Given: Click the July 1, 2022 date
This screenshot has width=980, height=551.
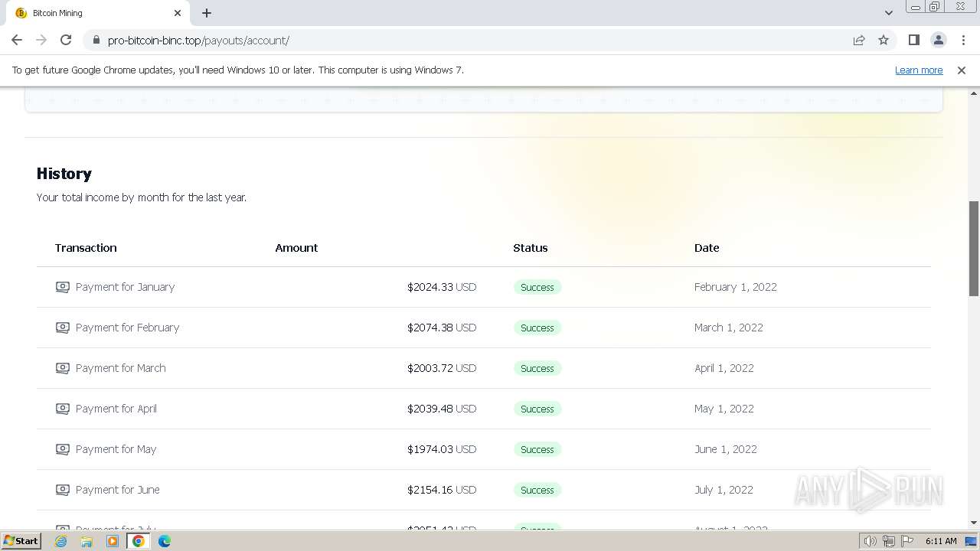Looking at the screenshot, I should pos(724,490).
